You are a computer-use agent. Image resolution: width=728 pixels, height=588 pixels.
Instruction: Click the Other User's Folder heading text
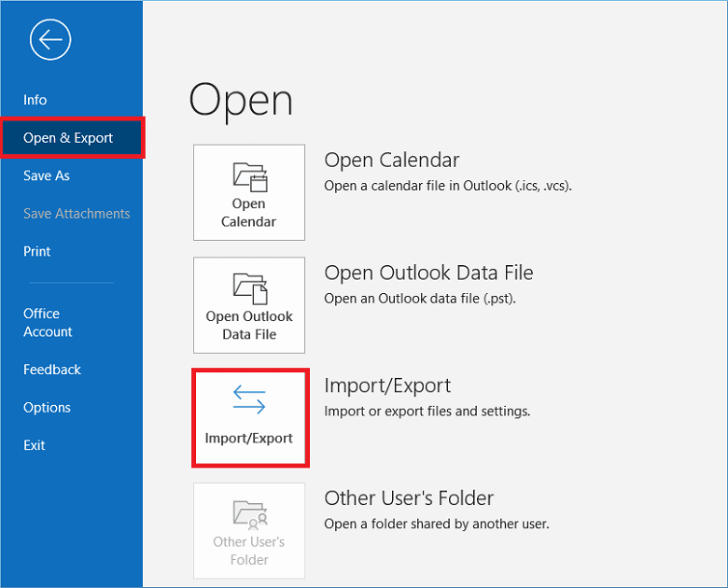[x=409, y=498]
